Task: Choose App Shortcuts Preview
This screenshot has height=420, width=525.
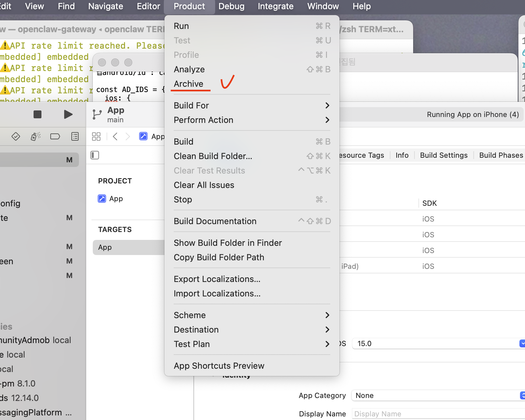Action: (x=252, y=366)
